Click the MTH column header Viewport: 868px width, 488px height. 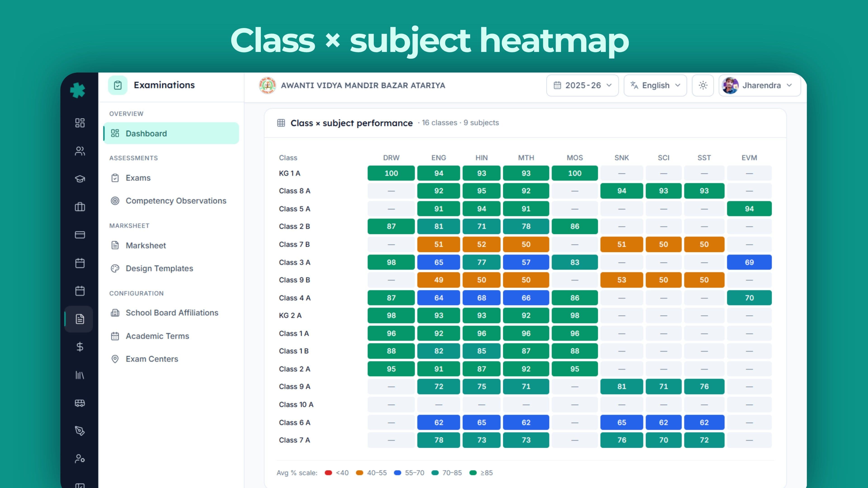(526, 158)
